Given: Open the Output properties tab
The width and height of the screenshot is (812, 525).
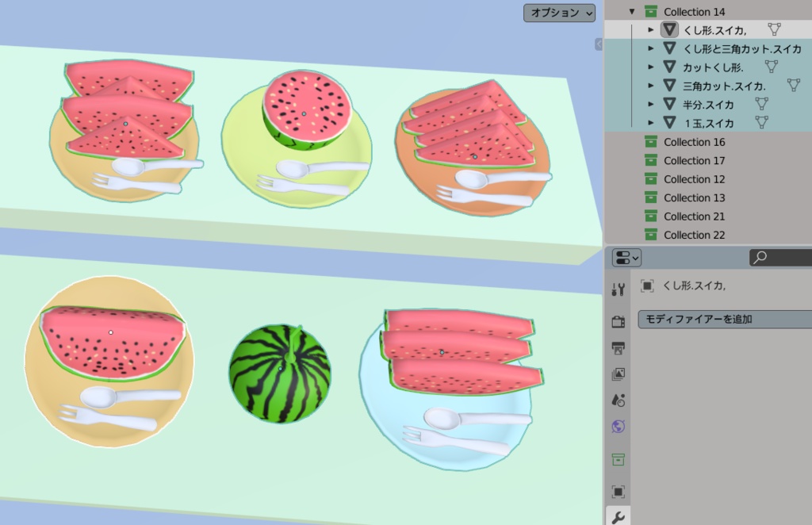Looking at the screenshot, I should coord(618,348).
